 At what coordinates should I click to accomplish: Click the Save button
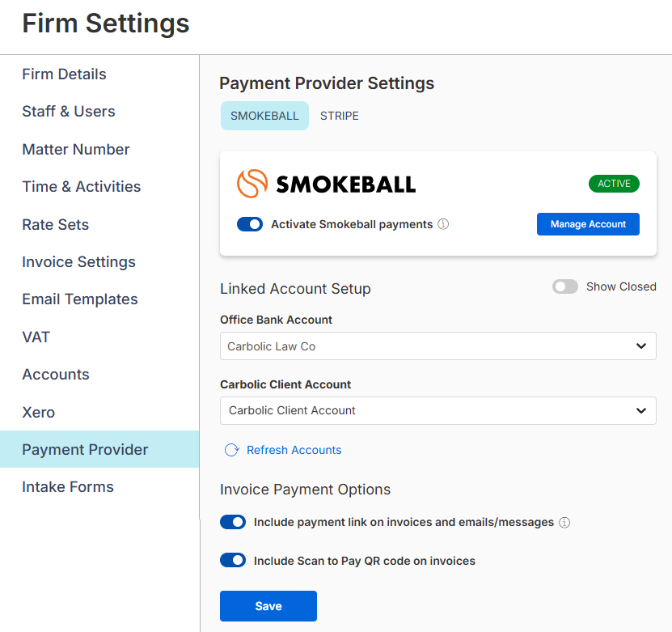click(268, 606)
